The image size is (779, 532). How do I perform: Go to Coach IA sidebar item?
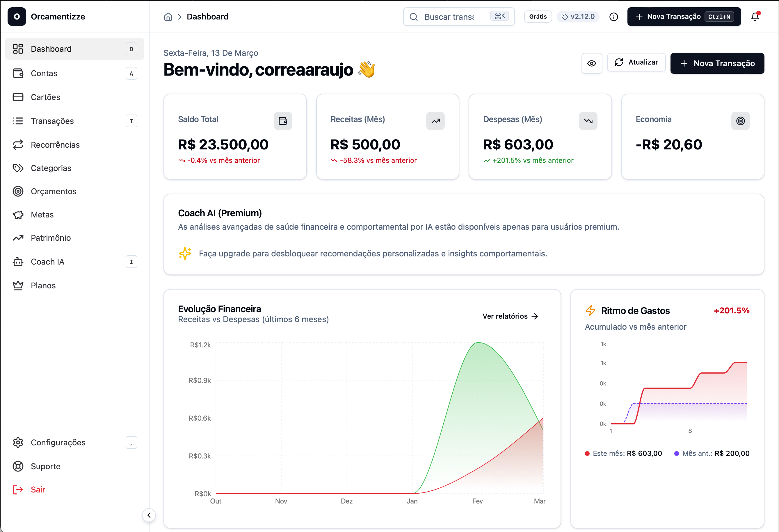[47, 262]
